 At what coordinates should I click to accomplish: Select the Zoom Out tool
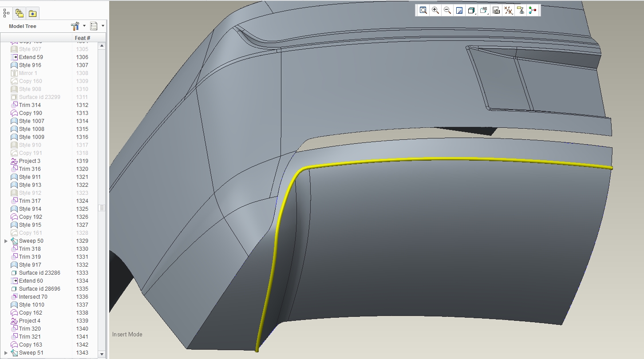[447, 10]
